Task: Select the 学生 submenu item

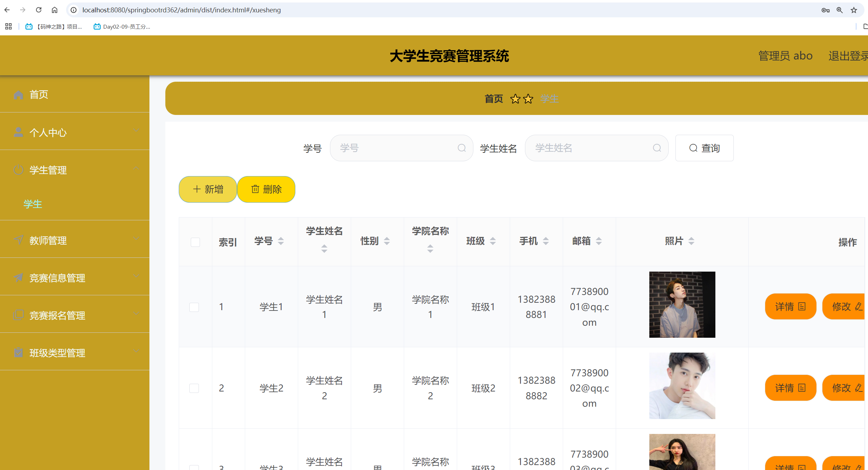Action: tap(33, 204)
